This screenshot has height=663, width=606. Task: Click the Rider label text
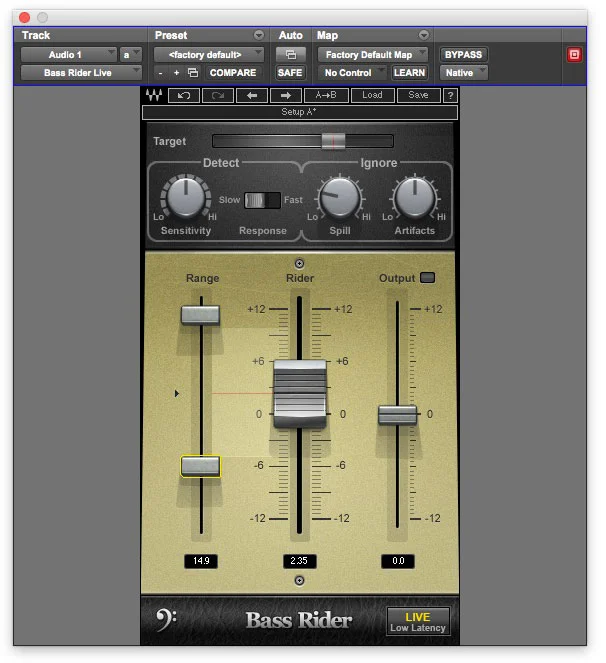[x=300, y=278]
